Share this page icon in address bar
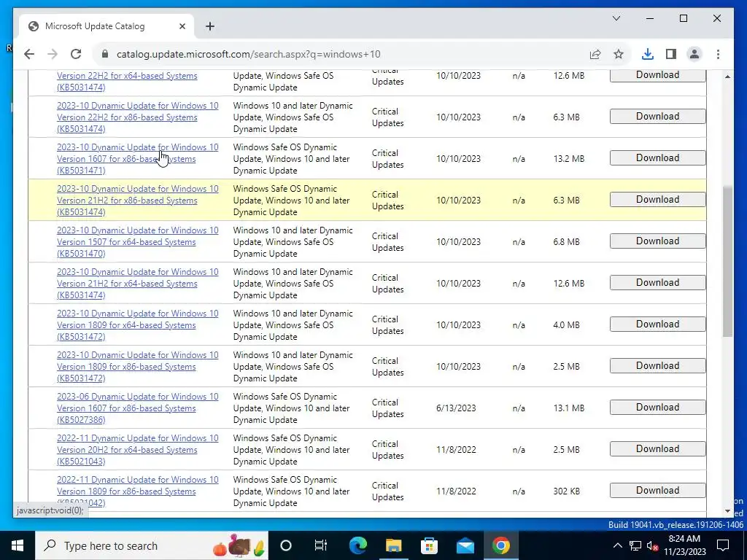Image resolution: width=747 pixels, height=560 pixels. [x=595, y=54]
